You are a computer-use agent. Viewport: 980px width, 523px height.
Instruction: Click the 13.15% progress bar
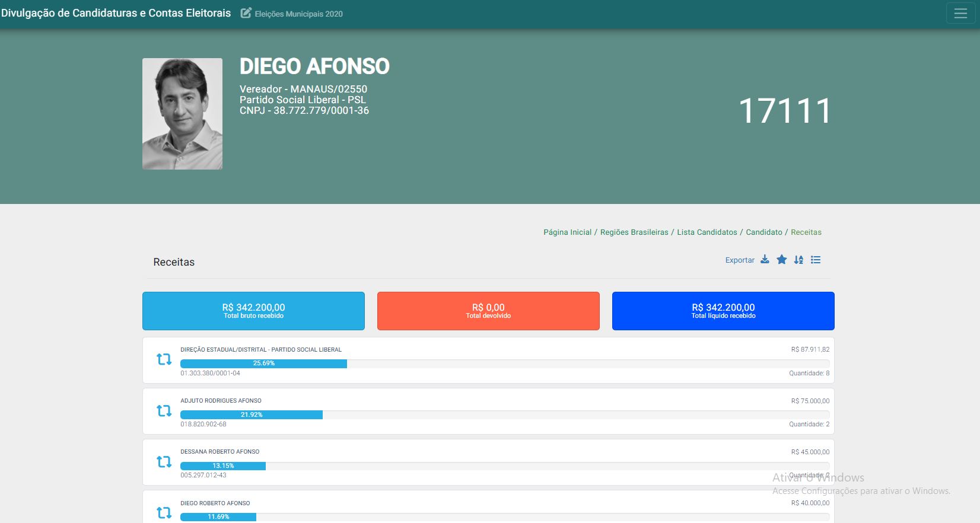coord(223,465)
